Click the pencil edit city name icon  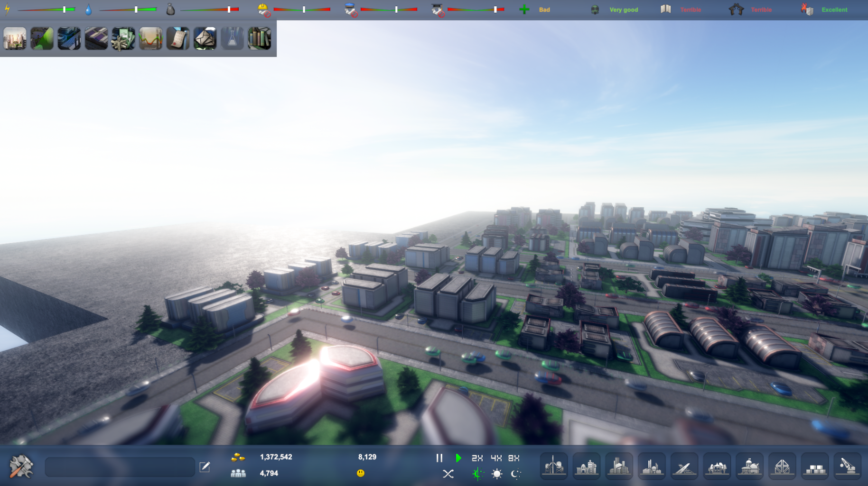(205, 467)
